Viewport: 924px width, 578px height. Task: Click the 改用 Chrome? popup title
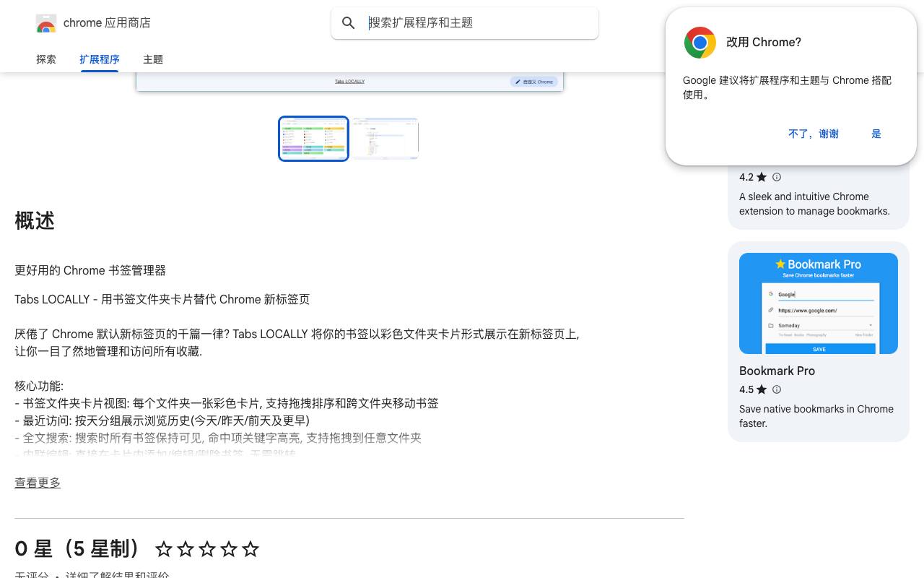(x=764, y=42)
